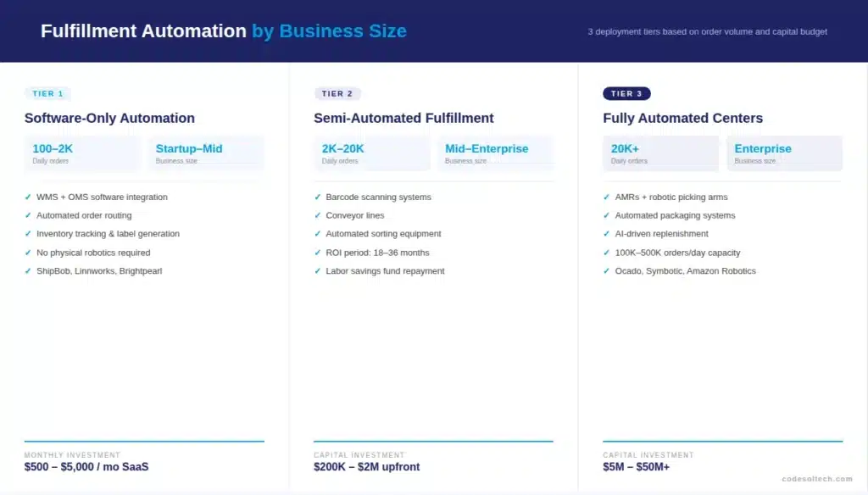
Task: Select the Semi-Automated Fulfillment heading
Action: [x=403, y=118]
